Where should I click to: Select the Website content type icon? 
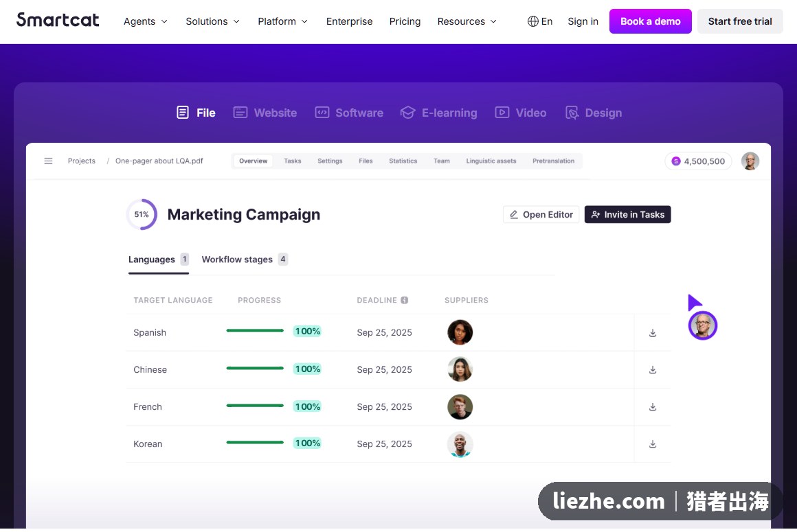[x=240, y=113]
